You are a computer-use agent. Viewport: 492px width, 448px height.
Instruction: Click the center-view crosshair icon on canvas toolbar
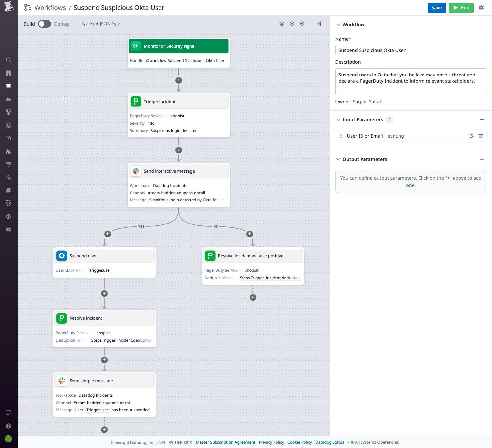(282, 24)
